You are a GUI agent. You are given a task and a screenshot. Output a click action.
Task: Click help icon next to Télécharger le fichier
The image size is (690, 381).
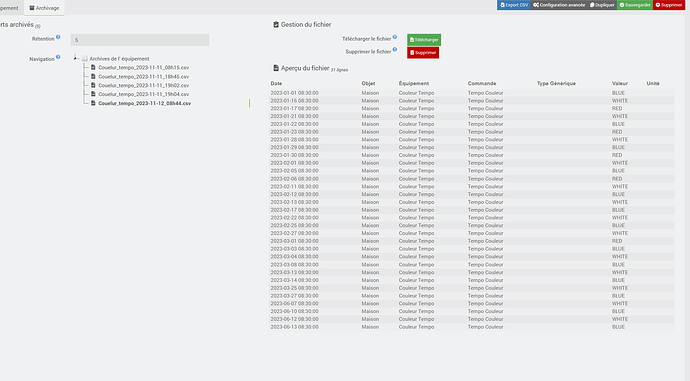[395, 37]
